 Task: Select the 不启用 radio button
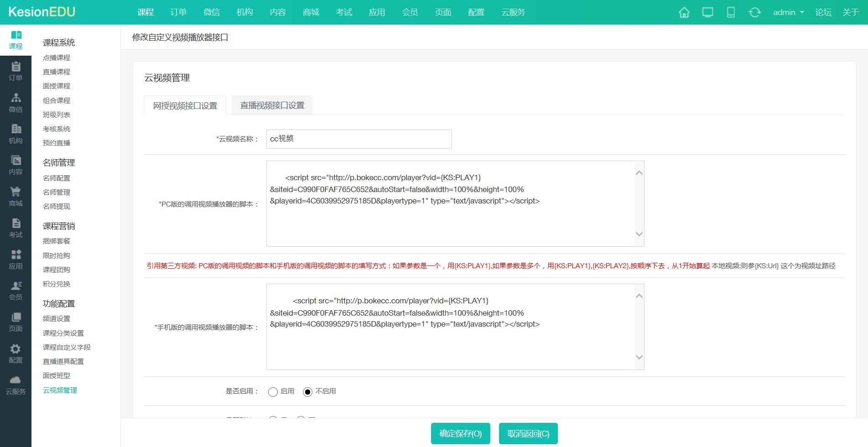point(308,392)
